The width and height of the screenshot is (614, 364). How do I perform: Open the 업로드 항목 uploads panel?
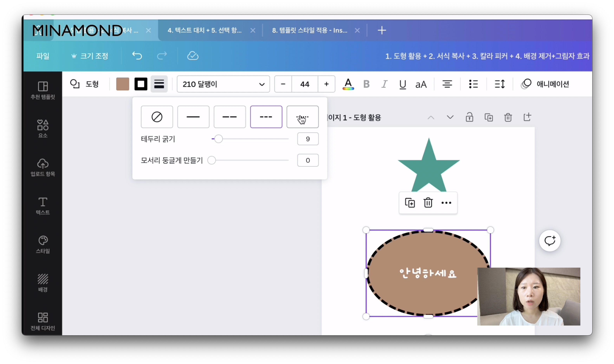click(x=43, y=167)
